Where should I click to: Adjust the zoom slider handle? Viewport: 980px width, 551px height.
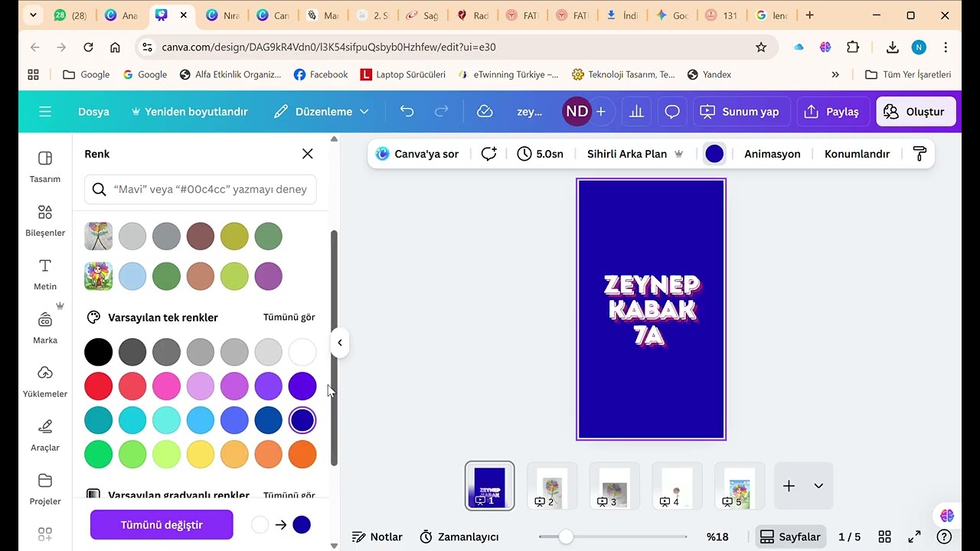click(566, 536)
